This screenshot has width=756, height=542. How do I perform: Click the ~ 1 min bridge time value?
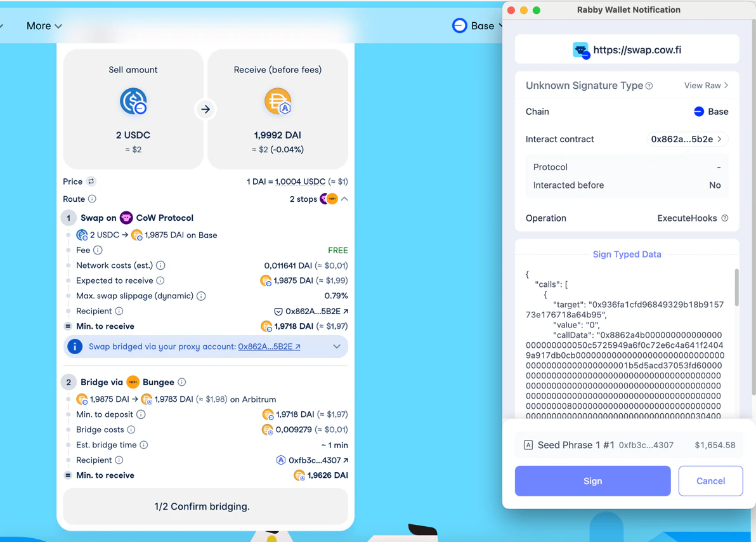(x=335, y=445)
